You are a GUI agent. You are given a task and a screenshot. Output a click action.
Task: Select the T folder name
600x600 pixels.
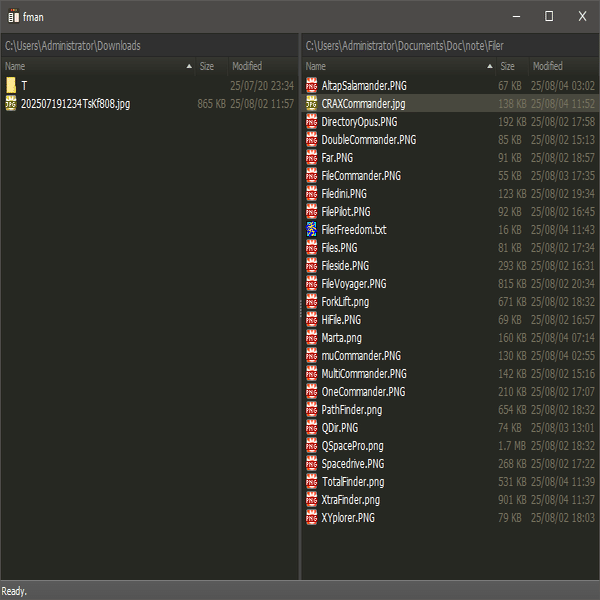[x=24, y=86]
